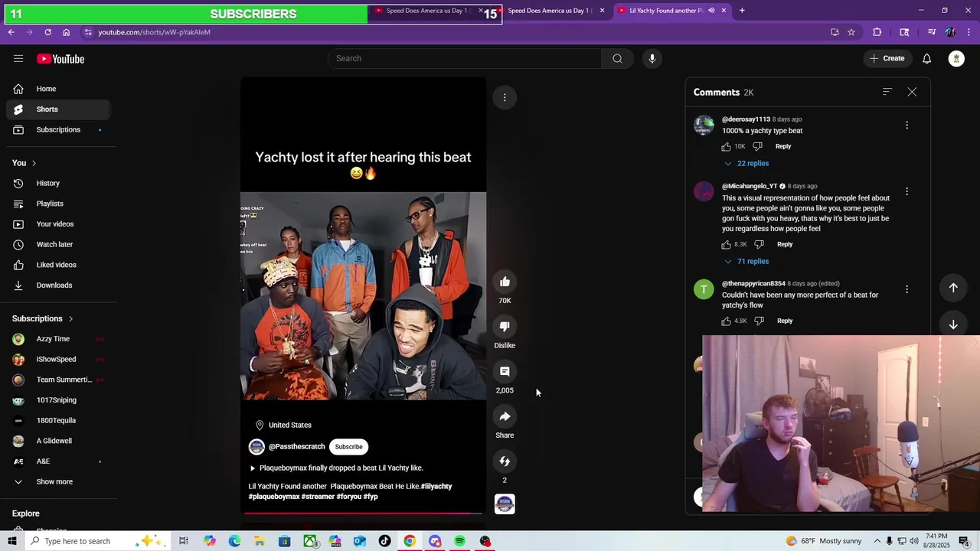Screen dimensions: 980x551
Task: Open the IShowSpeed channel
Action: click(58, 359)
